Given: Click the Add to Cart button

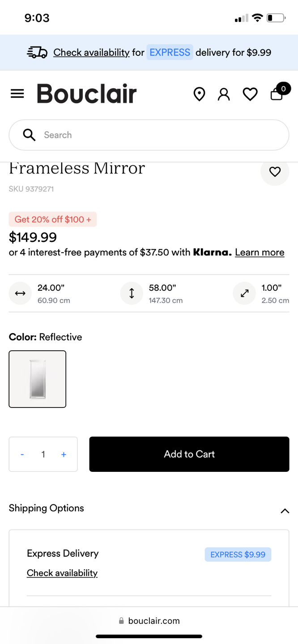Looking at the screenshot, I should point(189,454).
